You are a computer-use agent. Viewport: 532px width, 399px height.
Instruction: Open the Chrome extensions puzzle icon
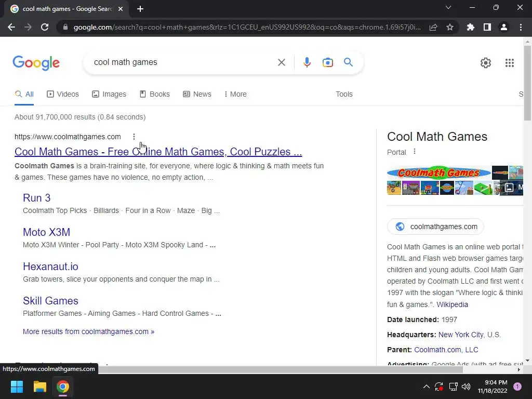[x=471, y=27]
